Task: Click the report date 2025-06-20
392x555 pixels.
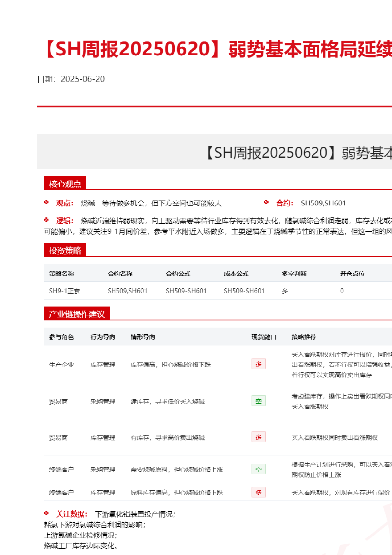Action: click(82, 79)
